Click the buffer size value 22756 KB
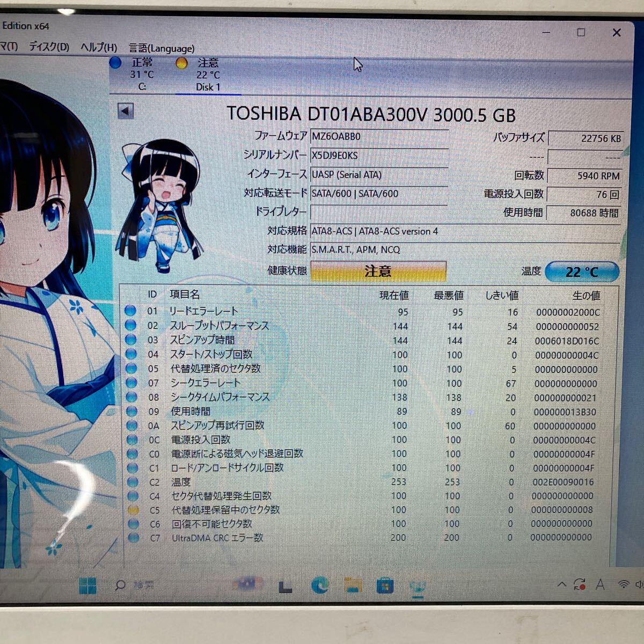This screenshot has height=644, width=644. click(585, 138)
